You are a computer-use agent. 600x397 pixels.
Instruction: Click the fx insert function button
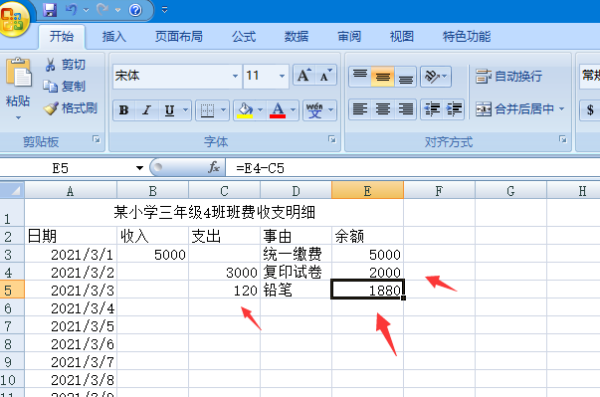pos(214,167)
